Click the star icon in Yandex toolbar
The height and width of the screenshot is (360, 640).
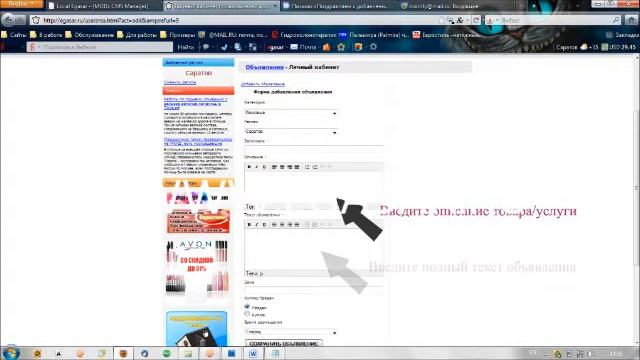pos(341,47)
